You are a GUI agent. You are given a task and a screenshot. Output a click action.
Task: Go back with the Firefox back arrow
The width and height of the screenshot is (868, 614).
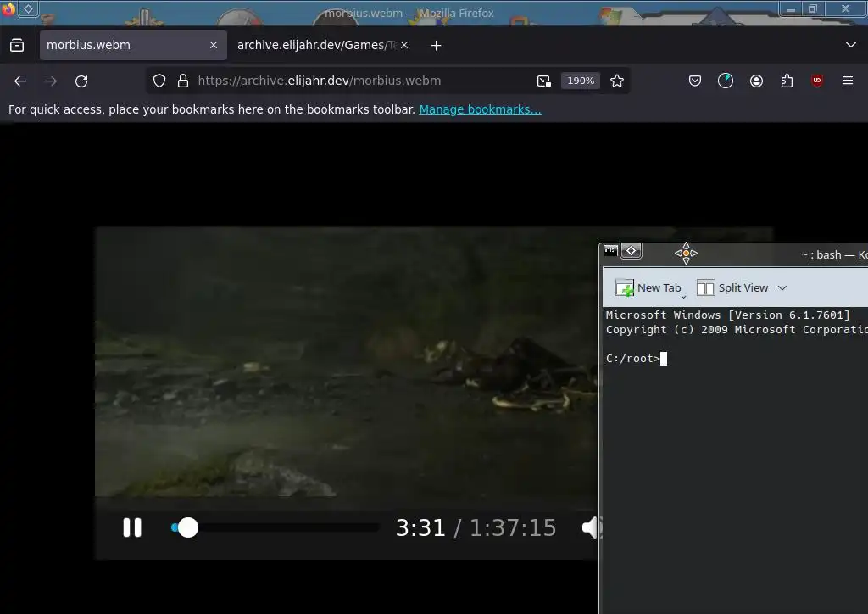coord(20,81)
